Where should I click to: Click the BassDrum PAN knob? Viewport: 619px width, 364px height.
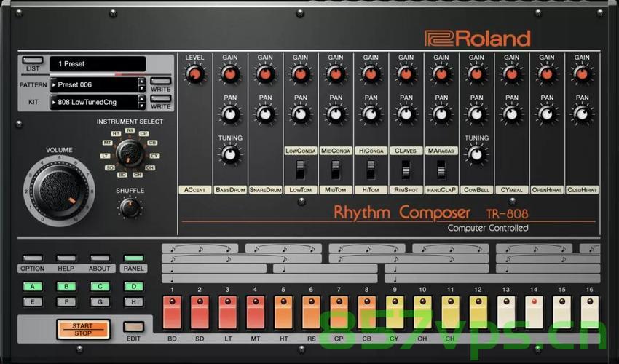tap(229, 114)
